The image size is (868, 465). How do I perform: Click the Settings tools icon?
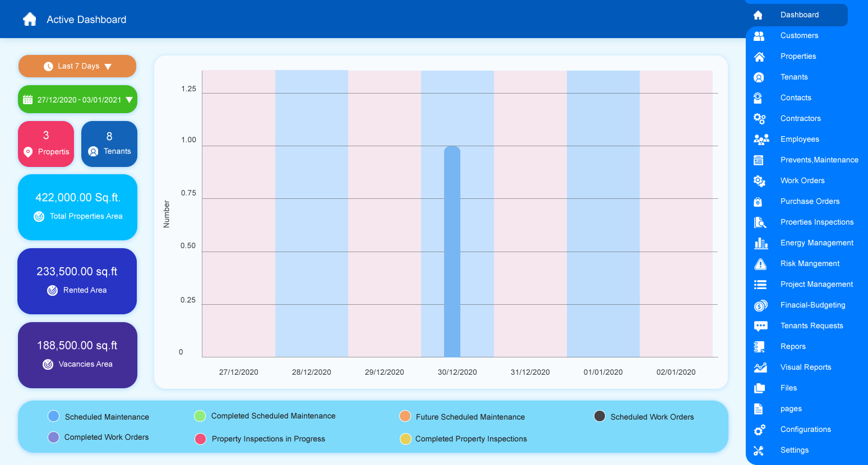(x=759, y=450)
